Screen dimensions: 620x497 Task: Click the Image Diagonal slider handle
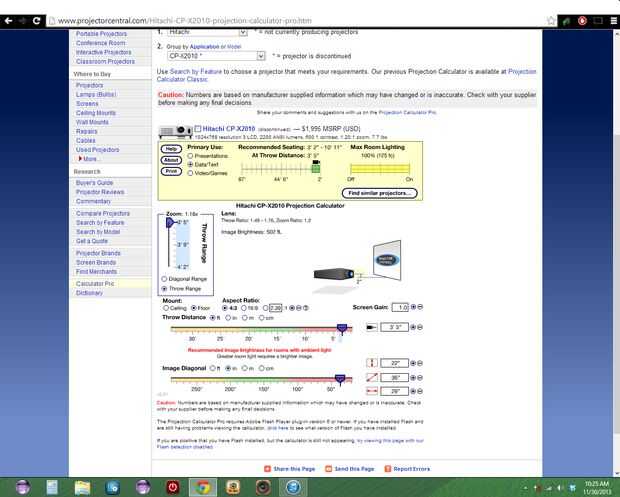click(x=340, y=379)
